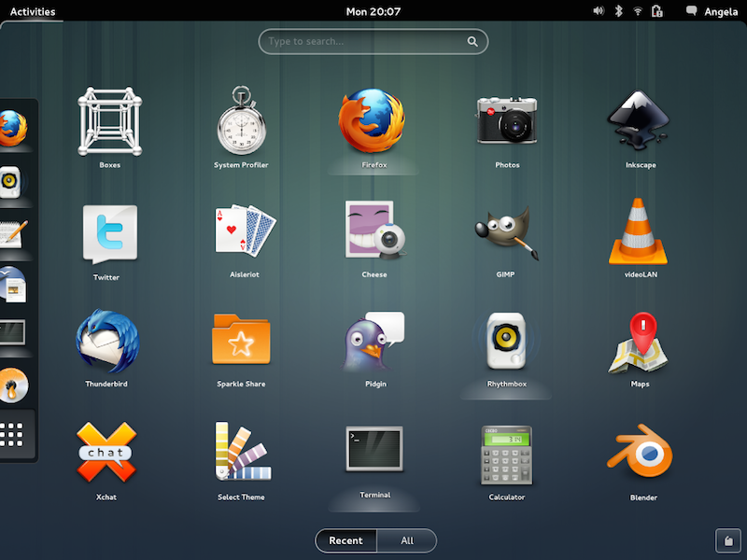
Task: Click Activities in the top bar
Action: click(x=31, y=11)
